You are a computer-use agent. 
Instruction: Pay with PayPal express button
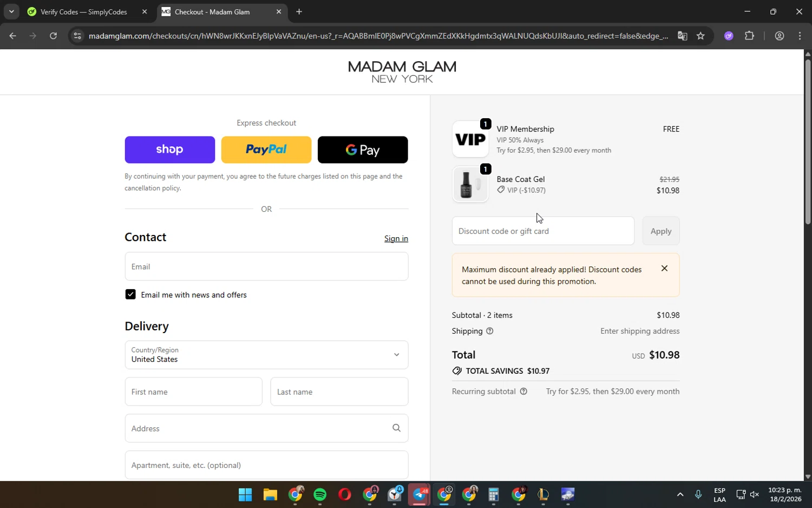coord(266,149)
